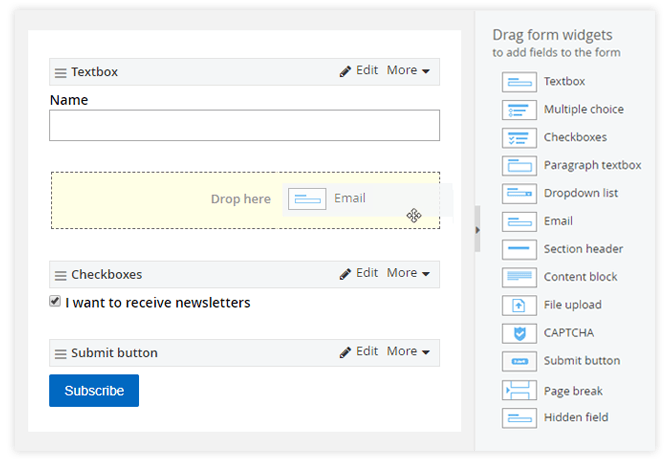Screen dimensions: 670x461
Task: Click into the Name text input
Action: click(244, 125)
